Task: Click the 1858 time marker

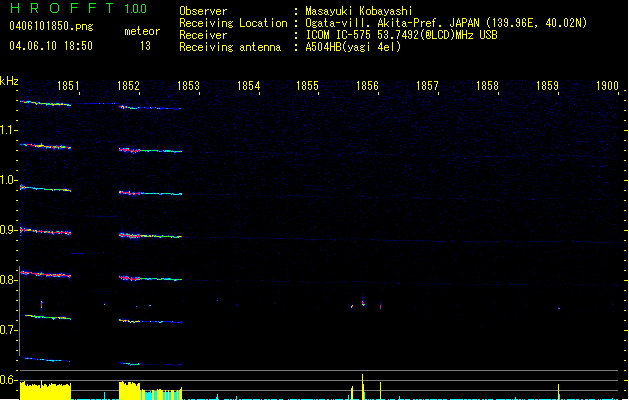Action: [487, 86]
